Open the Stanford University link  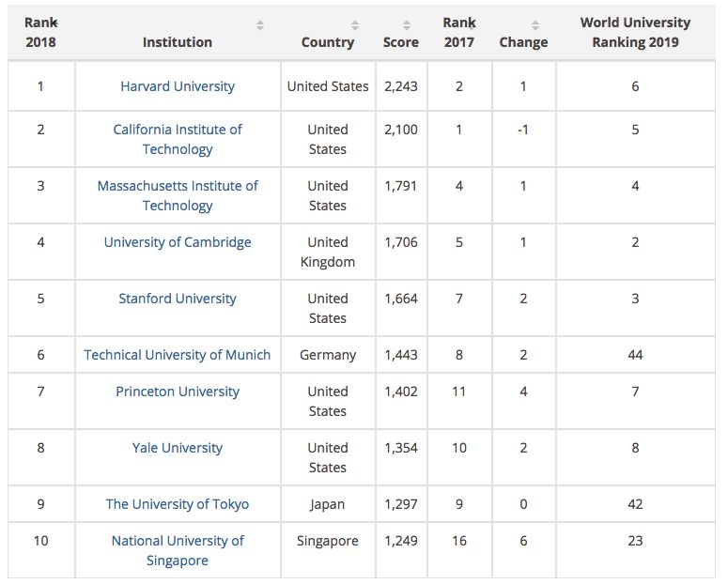(178, 299)
